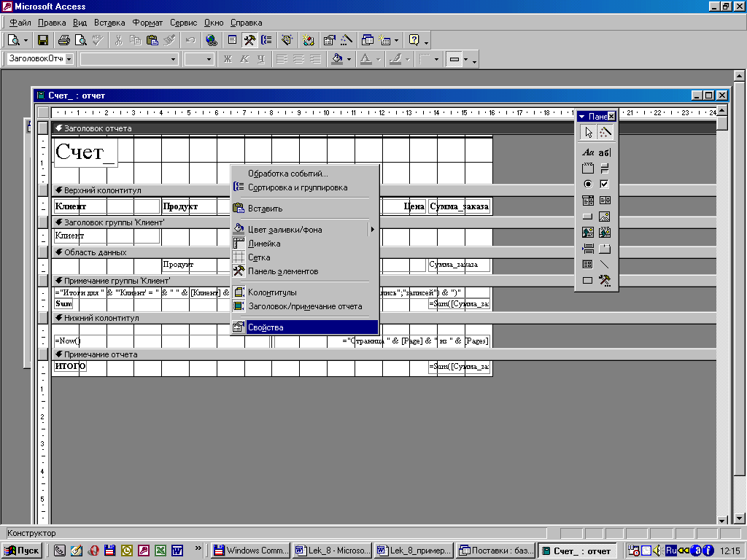
Task: Select the Check Box tool in the toolbox
Action: click(604, 184)
